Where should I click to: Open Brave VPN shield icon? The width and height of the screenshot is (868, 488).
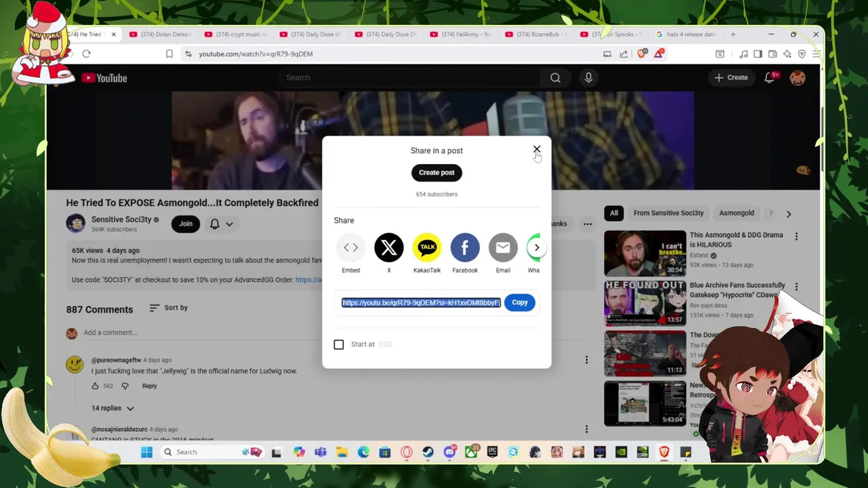[x=802, y=54]
